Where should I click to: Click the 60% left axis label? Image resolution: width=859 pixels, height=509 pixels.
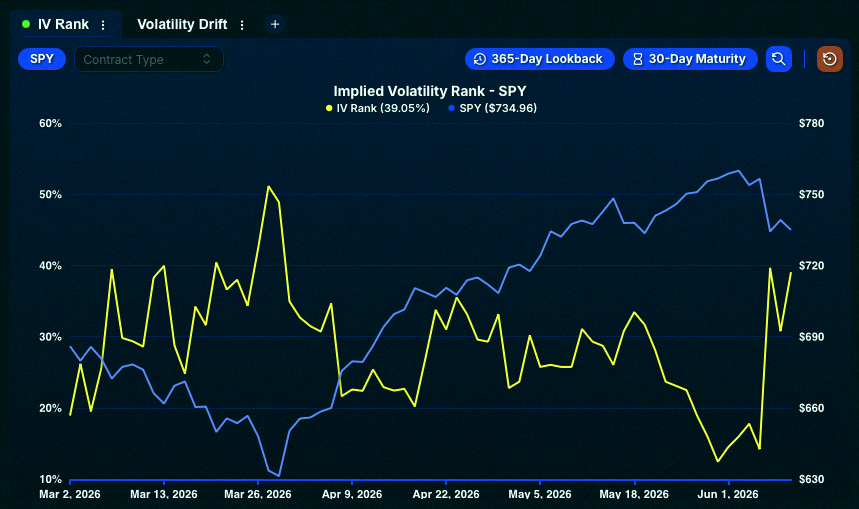click(50, 123)
